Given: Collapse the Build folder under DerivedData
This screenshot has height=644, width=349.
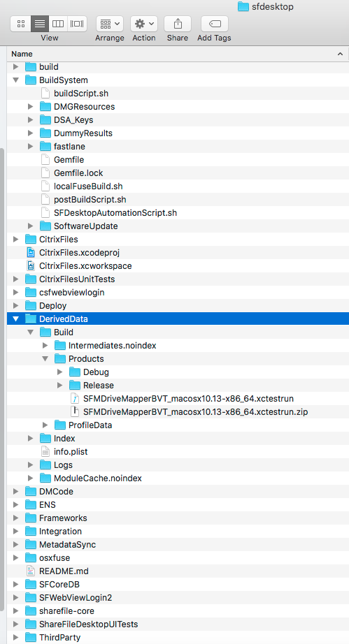Looking at the screenshot, I should (30, 332).
